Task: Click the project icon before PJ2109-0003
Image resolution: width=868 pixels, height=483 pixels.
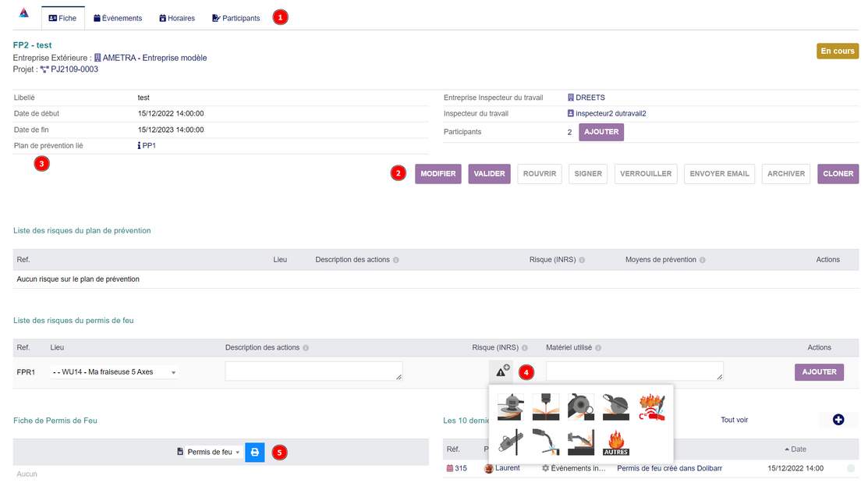Action: [44, 69]
